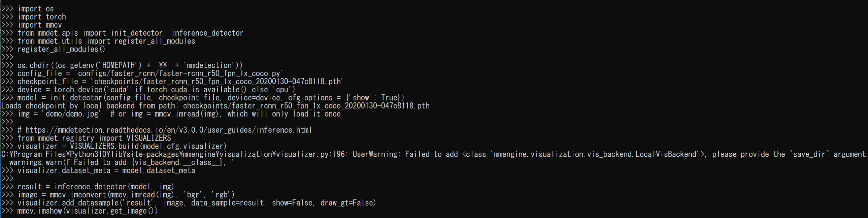Click the 'import os' line
The height and width of the screenshot is (218, 868).
coord(35,9)
